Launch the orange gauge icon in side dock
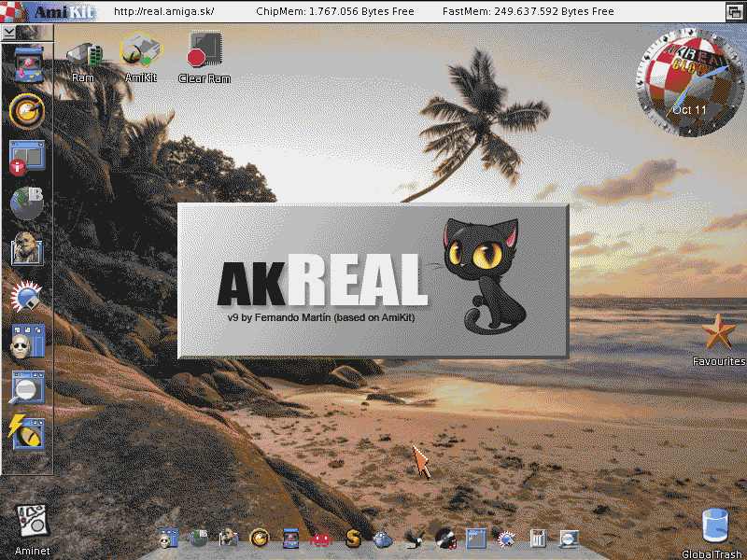Image resolution: width=747 pixels, height=560 pixels. [27, 111]
